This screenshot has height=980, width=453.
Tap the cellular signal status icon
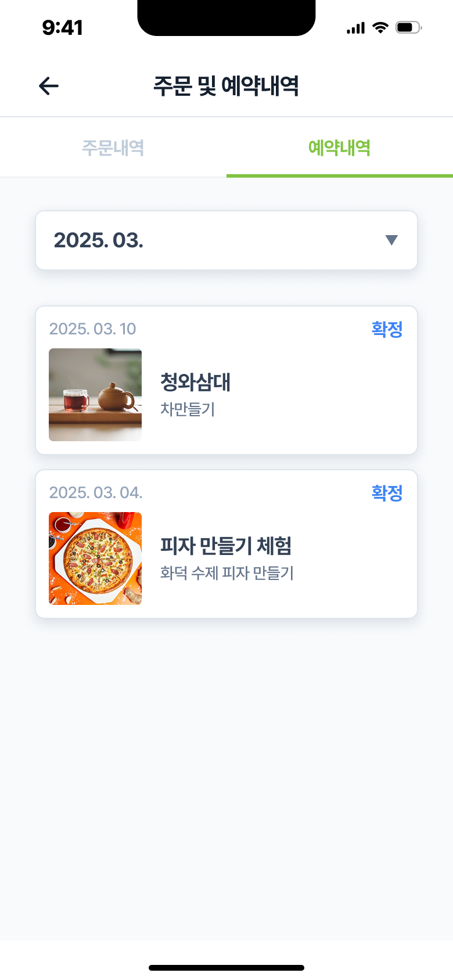coord(355,28)
